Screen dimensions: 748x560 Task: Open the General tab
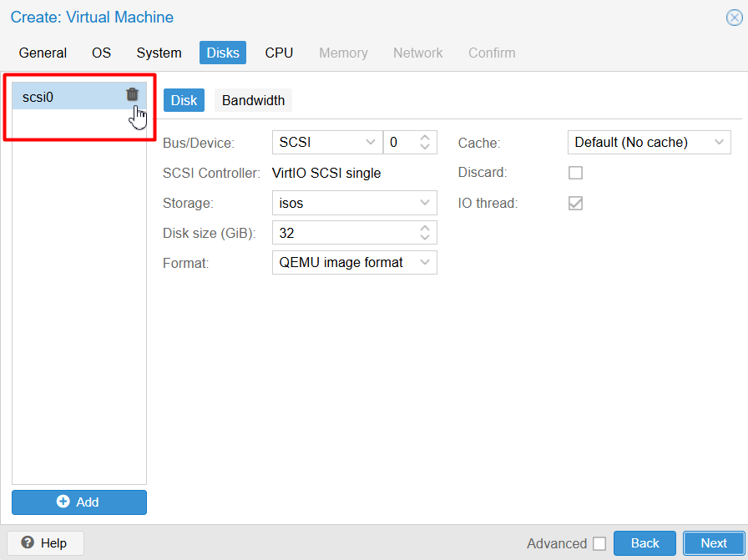coord(43,53)
